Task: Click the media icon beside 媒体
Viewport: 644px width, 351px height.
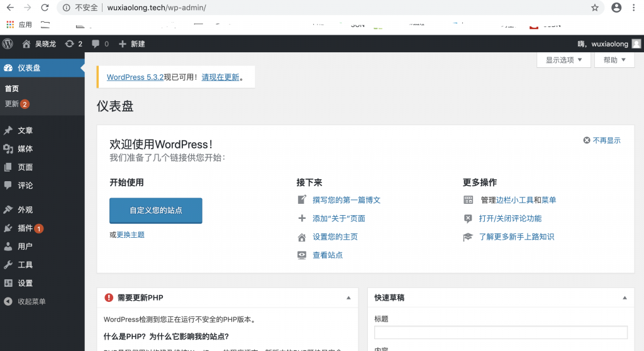Action: [x=8, y=149]
